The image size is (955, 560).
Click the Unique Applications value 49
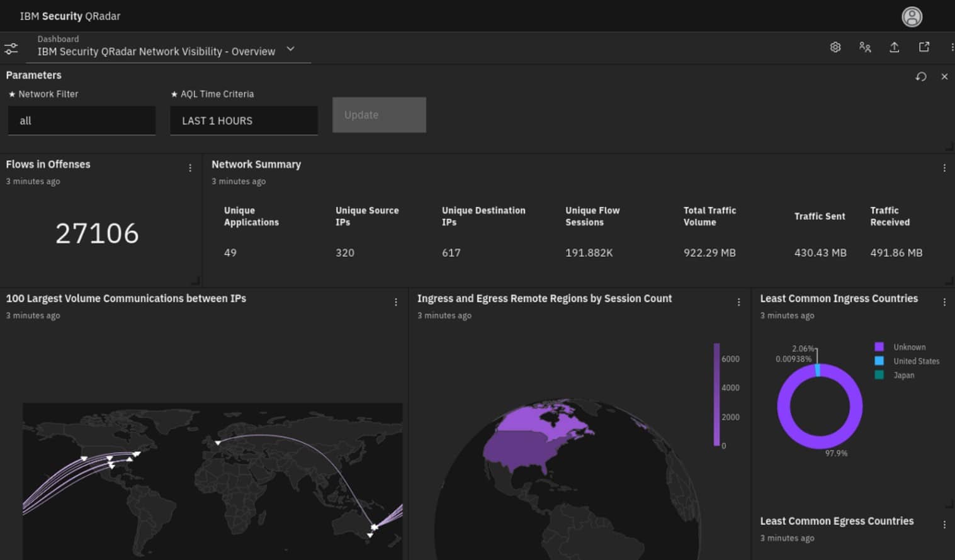pos(230,253)
